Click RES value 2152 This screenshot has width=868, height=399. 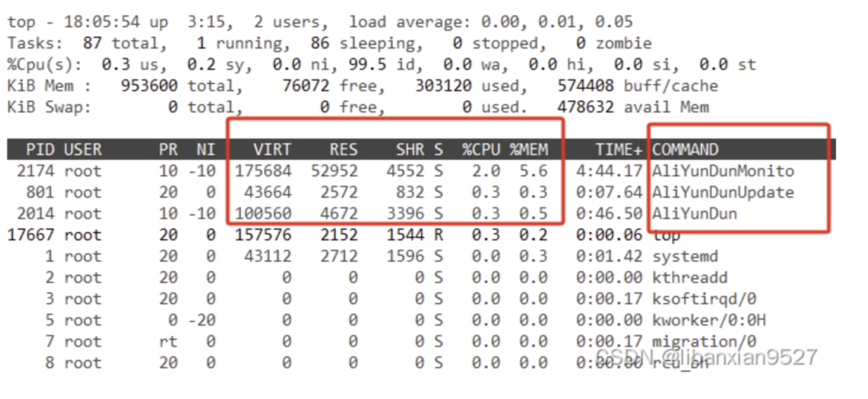pyautogui.click(x=339, y=235)
